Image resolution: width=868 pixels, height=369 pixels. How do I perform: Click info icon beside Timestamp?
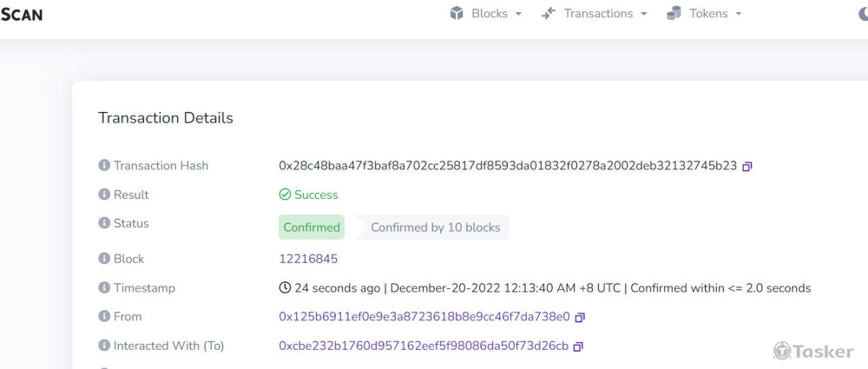104,287
